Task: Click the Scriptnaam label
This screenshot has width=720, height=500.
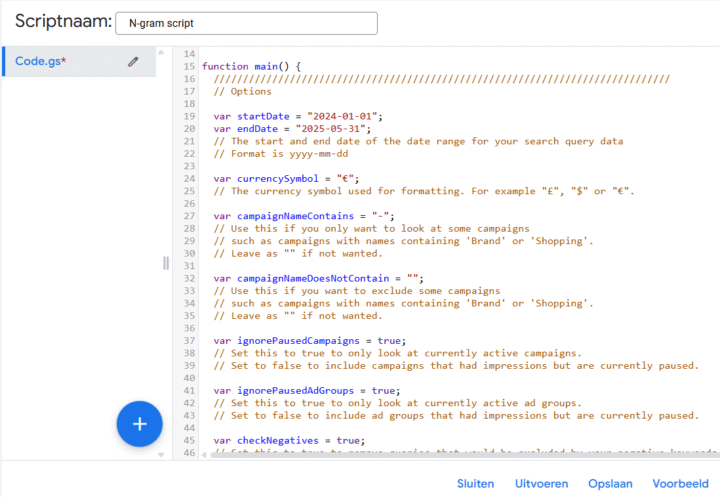Action: pyautogui.click(x=63, y=21)
